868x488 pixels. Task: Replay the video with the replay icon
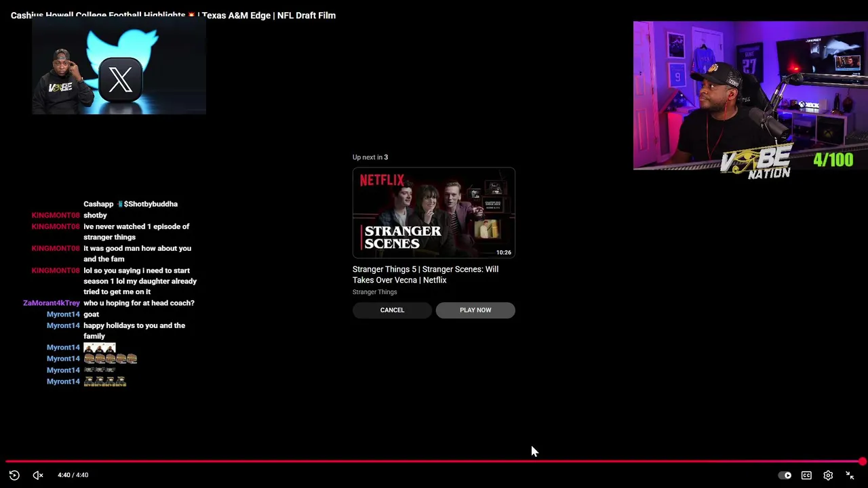point(14,475)
